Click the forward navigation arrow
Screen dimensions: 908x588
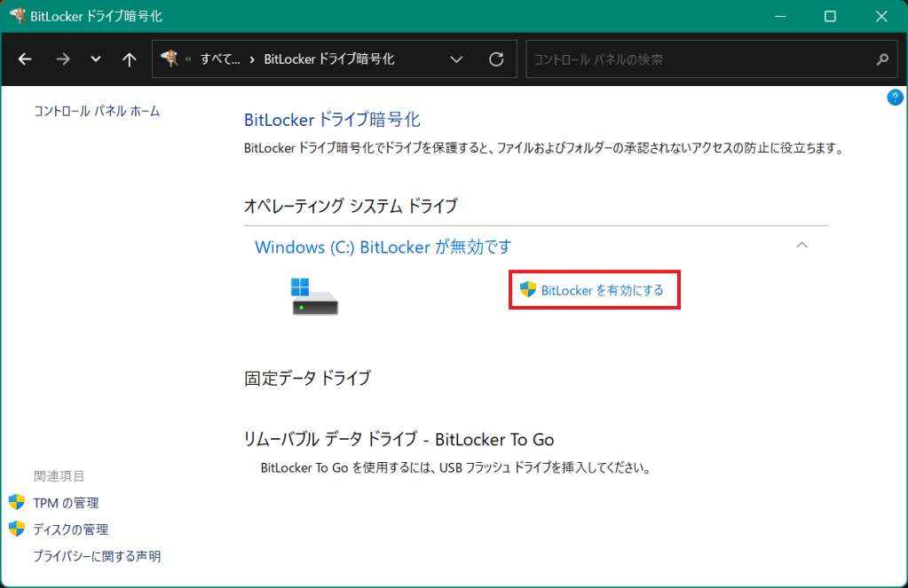pos(62,59)
